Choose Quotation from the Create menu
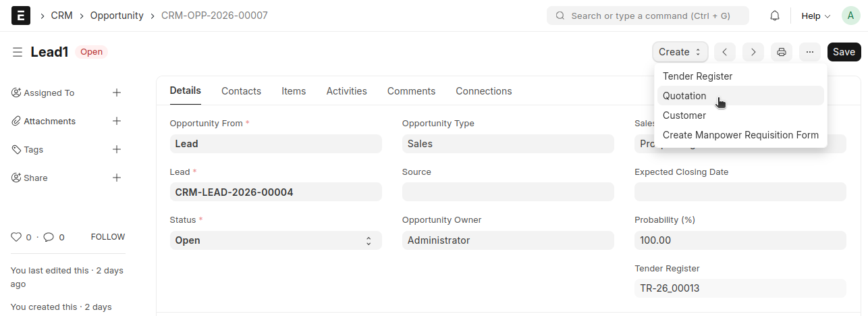This screenshot has width=868, height=316. [x=684, y=96]
